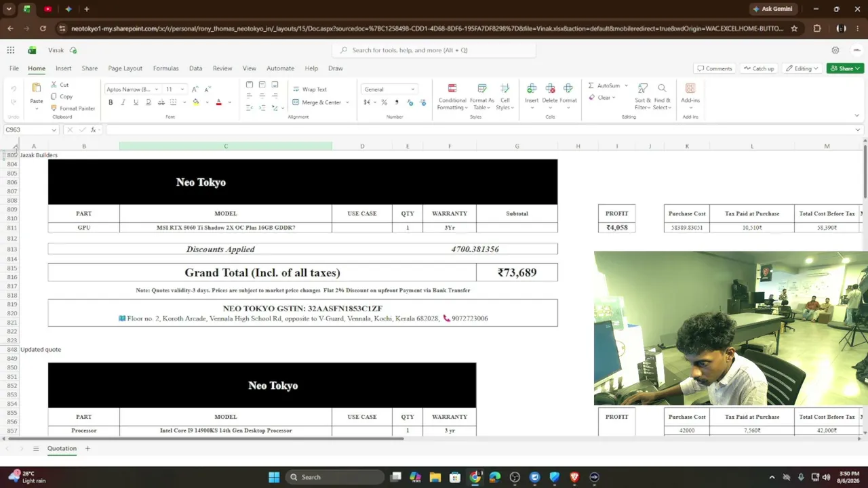The width and height of the screenshot is (868, 488).
Task: Switch to the Insert ribbon tab
Action: (x=64, y=68)
